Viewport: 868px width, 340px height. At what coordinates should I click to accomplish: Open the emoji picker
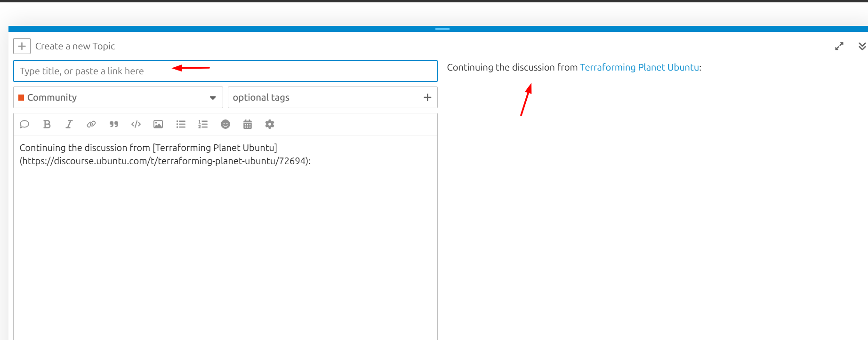coord(225,124)
